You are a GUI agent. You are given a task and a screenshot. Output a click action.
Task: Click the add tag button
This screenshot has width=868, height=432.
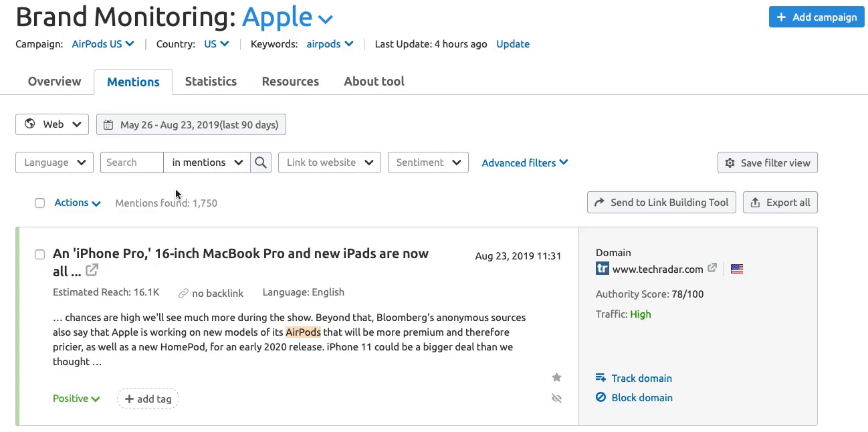click(x=148, y=399)
